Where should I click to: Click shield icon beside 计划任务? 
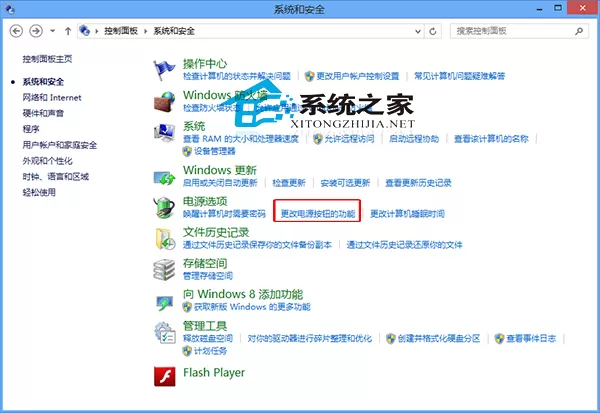[187, 351]
